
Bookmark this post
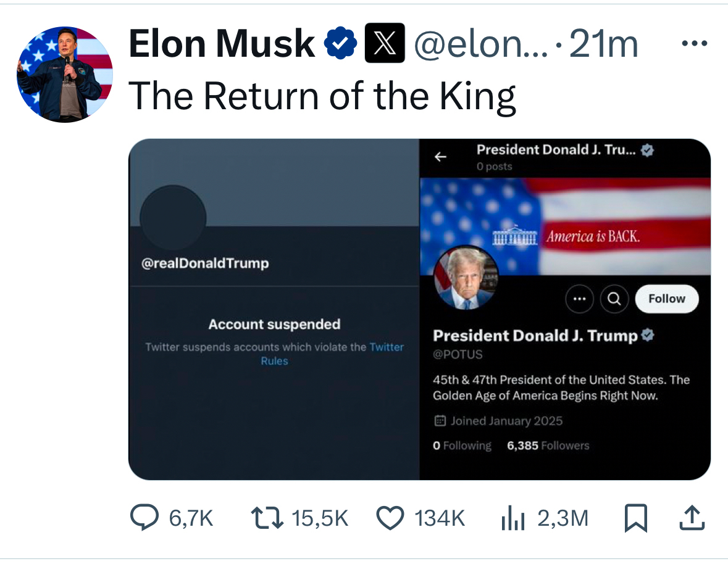636,518
